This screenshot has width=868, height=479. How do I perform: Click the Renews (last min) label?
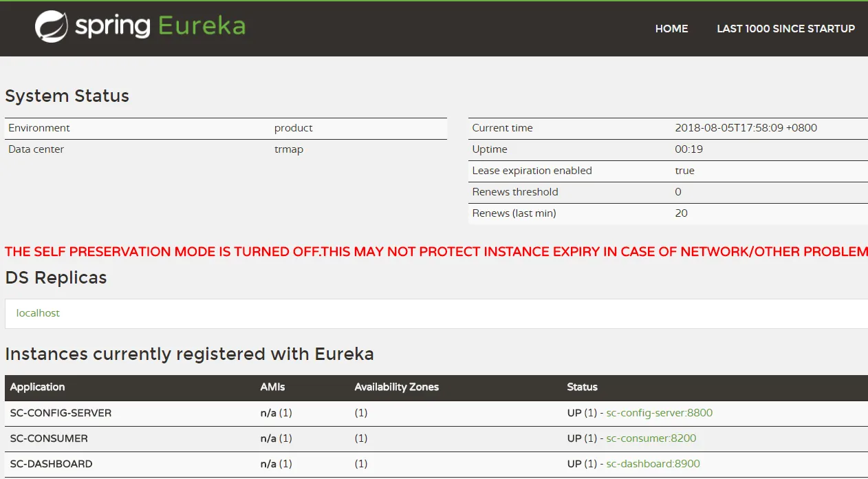514,213
